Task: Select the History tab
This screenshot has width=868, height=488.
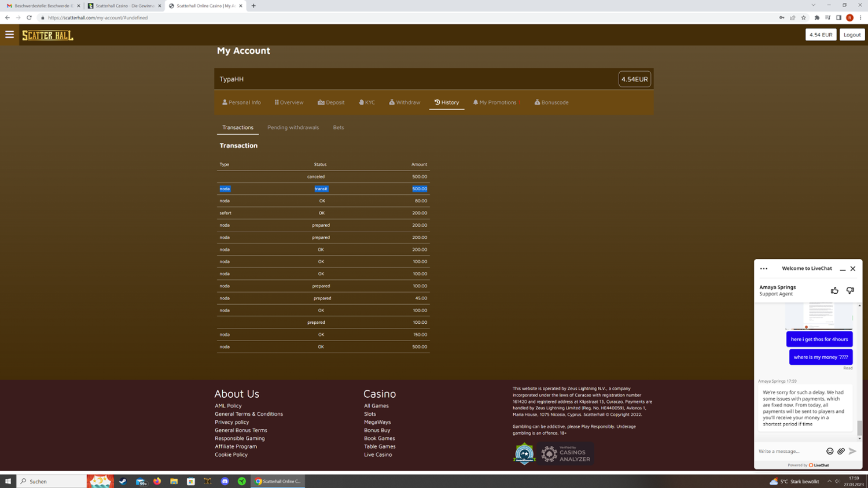Action: (x=447, y=102)
